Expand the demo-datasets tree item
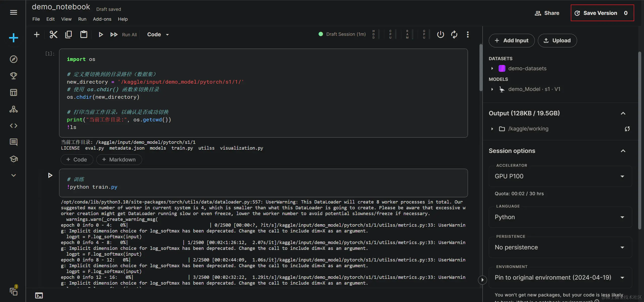Screen dimensions: 644x302 492,69
